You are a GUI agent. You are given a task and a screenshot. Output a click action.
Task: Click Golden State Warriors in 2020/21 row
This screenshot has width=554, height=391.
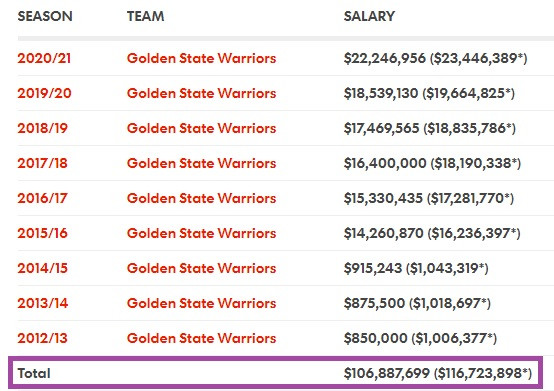tap(201, 58)
